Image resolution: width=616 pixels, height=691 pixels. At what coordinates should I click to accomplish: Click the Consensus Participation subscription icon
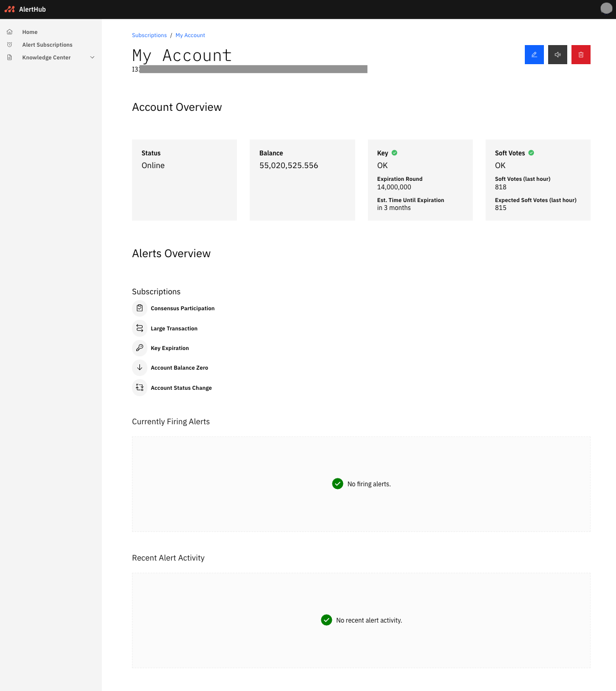point(139,308)
